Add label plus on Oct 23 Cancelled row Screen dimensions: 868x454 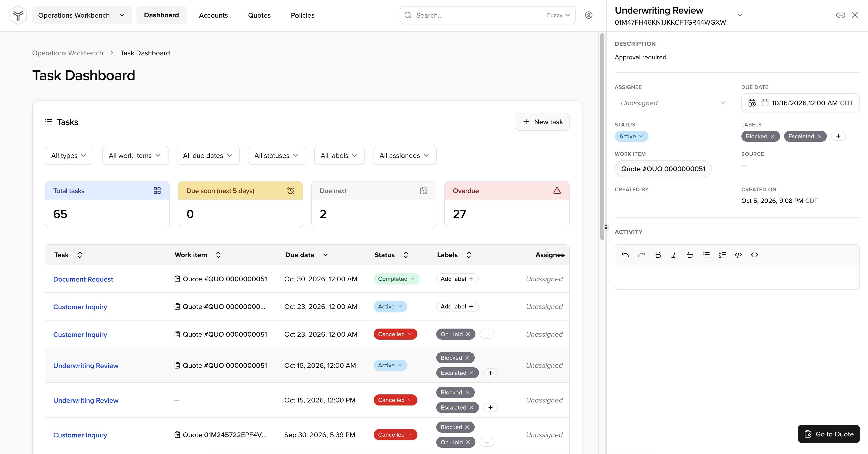tap(487, 334)
